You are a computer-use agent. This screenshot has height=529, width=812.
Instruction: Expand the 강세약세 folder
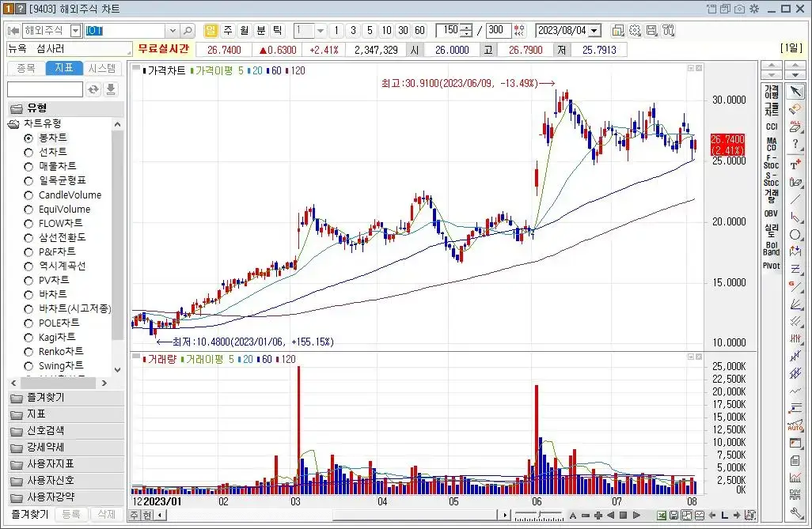point(65,448)
